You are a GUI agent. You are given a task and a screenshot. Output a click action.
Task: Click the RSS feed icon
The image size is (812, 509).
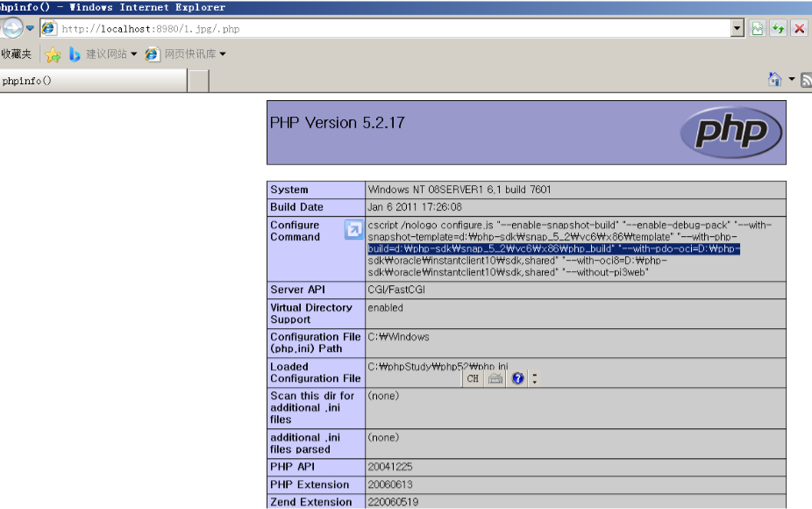pos(806,79)
